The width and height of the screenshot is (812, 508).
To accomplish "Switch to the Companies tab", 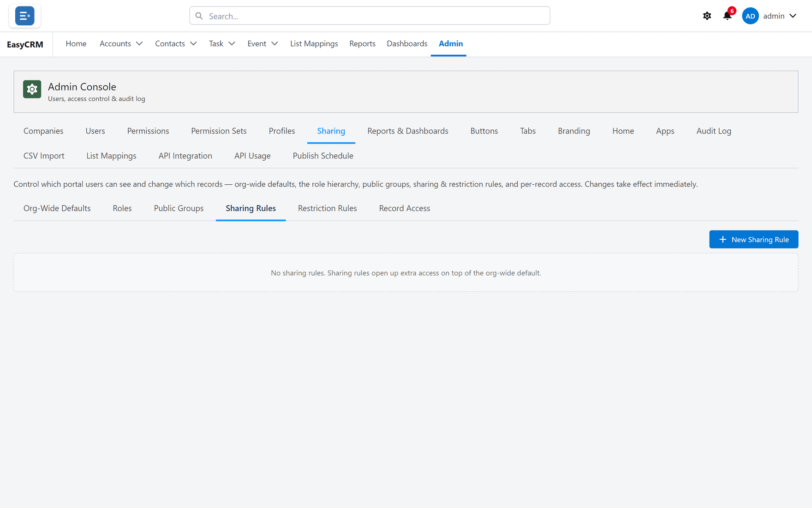I will click(43, 131).
